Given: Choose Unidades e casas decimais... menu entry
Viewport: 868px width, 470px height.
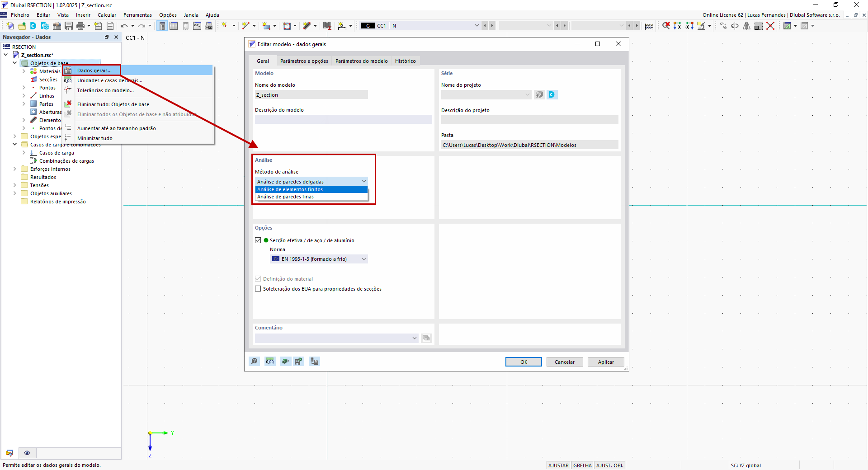Looking at the screenshot, I should 137,80.
